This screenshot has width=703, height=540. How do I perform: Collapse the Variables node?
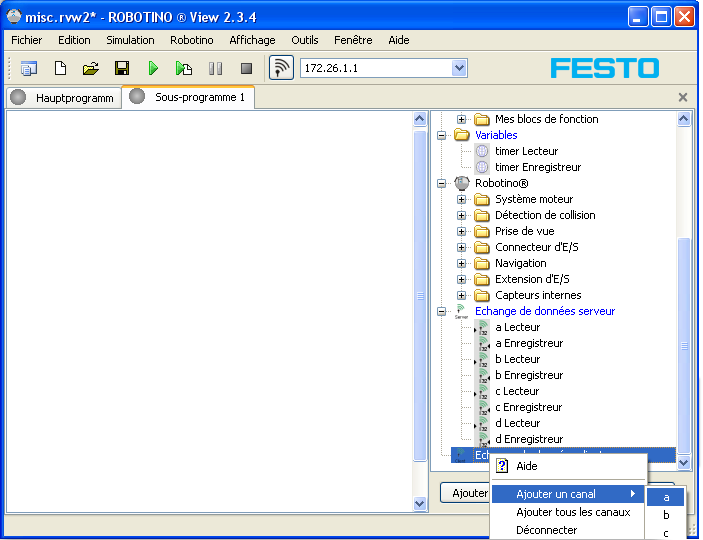(x=442, y=135)
